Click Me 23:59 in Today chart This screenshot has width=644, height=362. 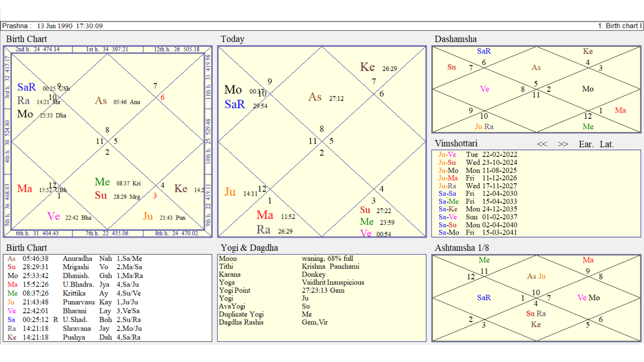click(x=377, y=222)
